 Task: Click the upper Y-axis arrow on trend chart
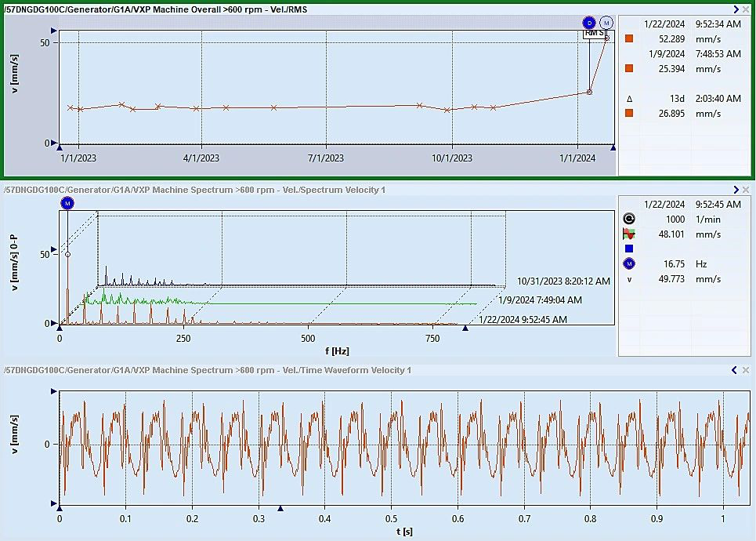pos(54,31)
